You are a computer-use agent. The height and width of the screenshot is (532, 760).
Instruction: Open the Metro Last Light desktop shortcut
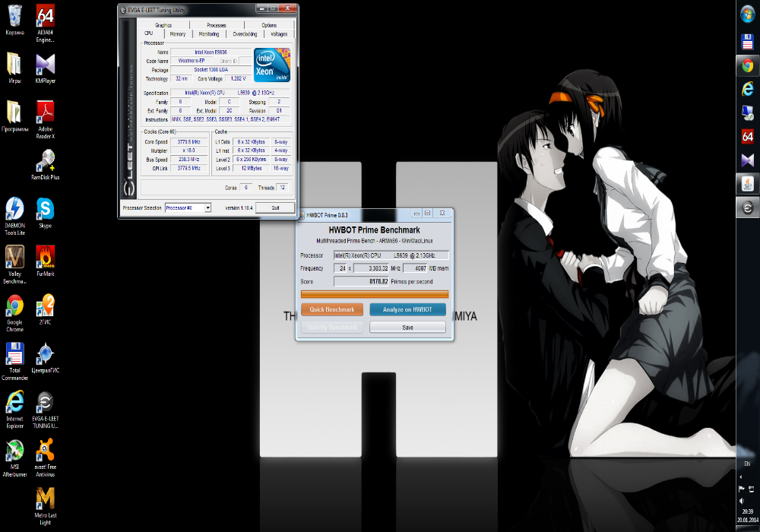click(x=45, y=506)
